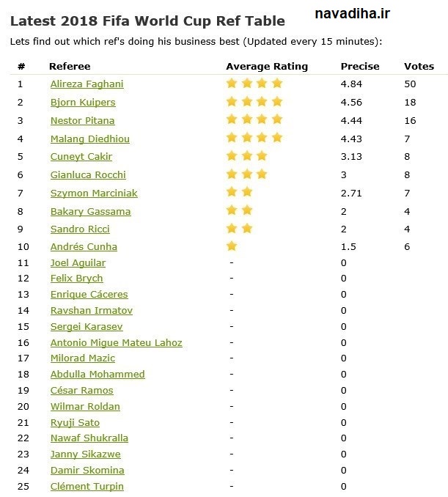The image size is (448, 497).
Task: Click the single star for Andrés Cunha
Action: pos(232,246)
